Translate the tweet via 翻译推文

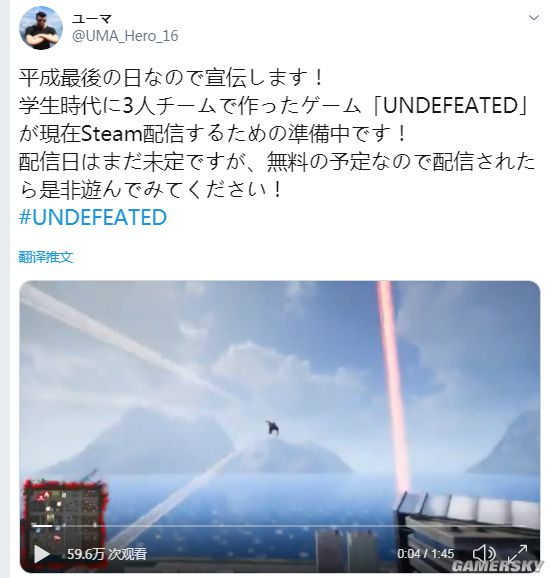(46, 257)
